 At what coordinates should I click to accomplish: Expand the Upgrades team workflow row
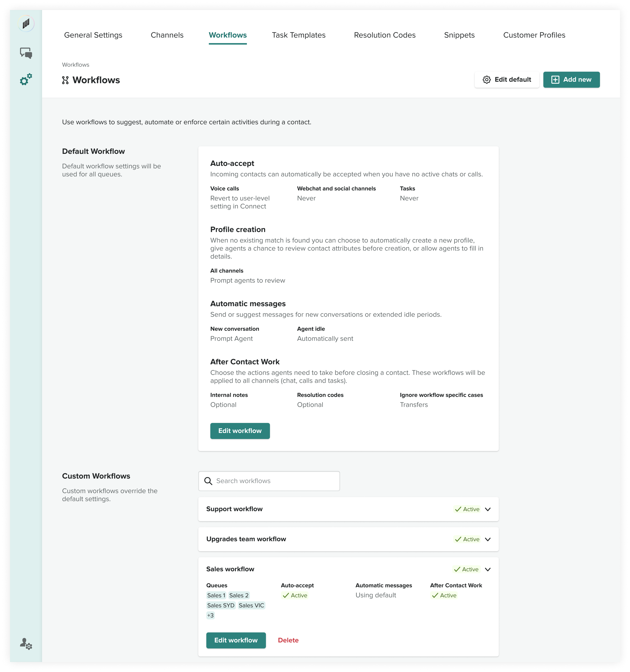(x=488, y=539)
